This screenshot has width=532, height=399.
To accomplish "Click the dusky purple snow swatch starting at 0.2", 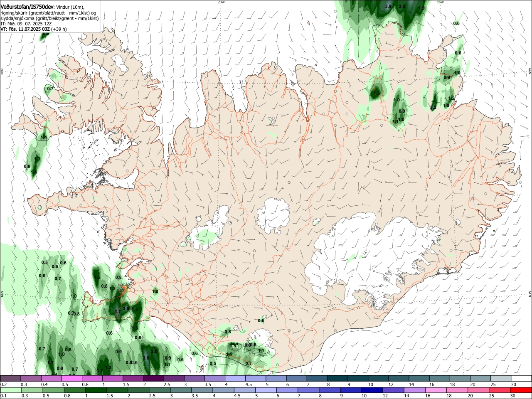I will (x=11, y=378).
